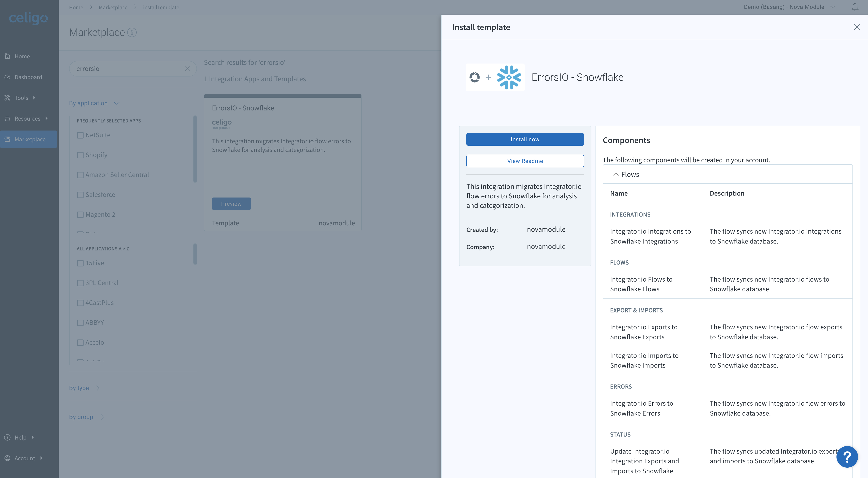This screenshot has height=478, width=868.
Task: Click the Snowflake logo in template header
Action: pos(509,77)
